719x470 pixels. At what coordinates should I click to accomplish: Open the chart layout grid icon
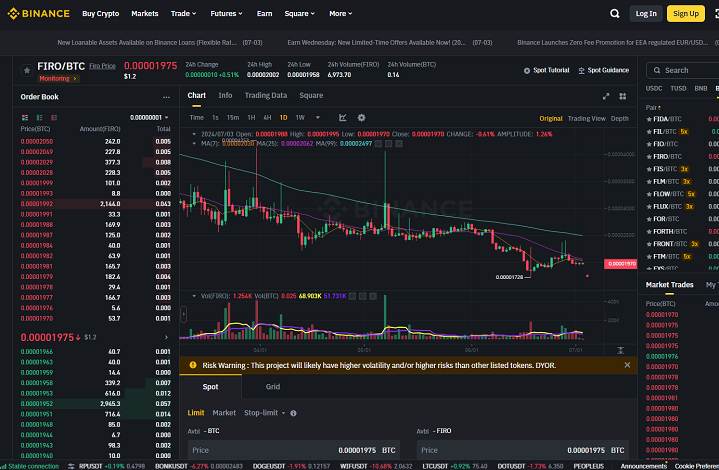tap(622, 96)
